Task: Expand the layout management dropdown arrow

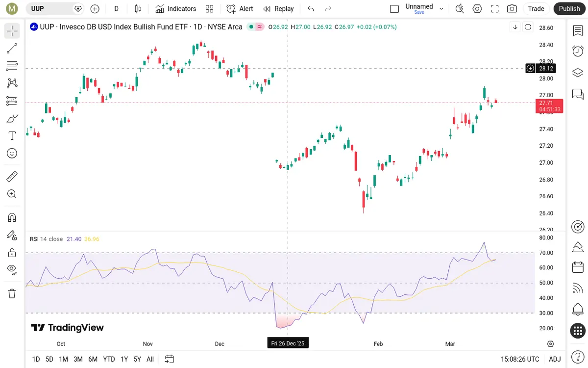Action: pyautogui.click(x=441, y=9)
